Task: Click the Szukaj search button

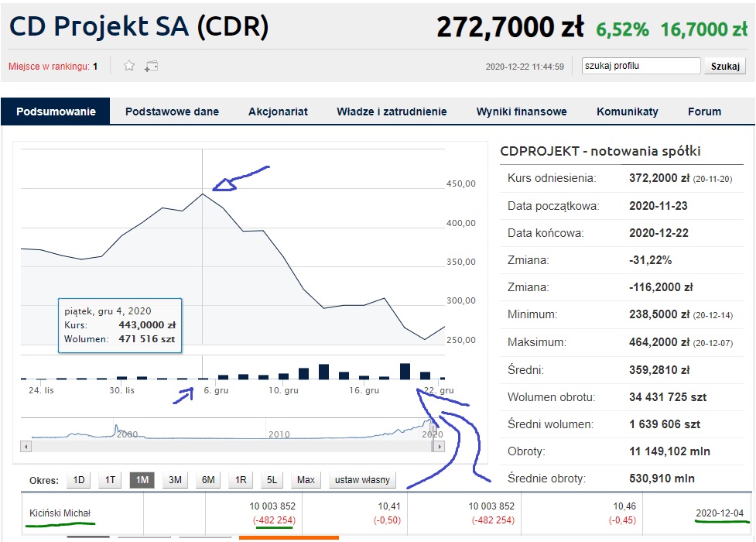Action: click(725, 66)
